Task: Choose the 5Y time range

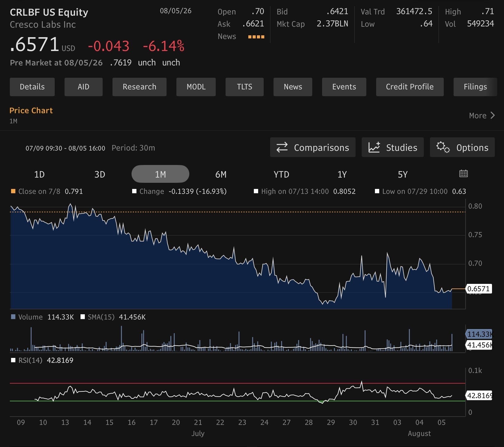Action: pyautogui.click(x=403, y=174)
